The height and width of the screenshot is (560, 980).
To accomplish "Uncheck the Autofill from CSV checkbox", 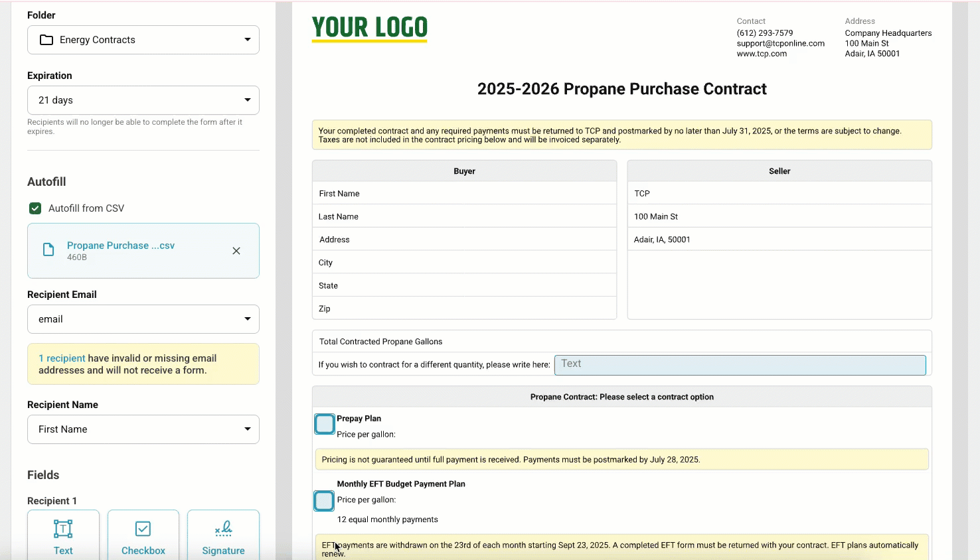I will [x=35, y=208].
